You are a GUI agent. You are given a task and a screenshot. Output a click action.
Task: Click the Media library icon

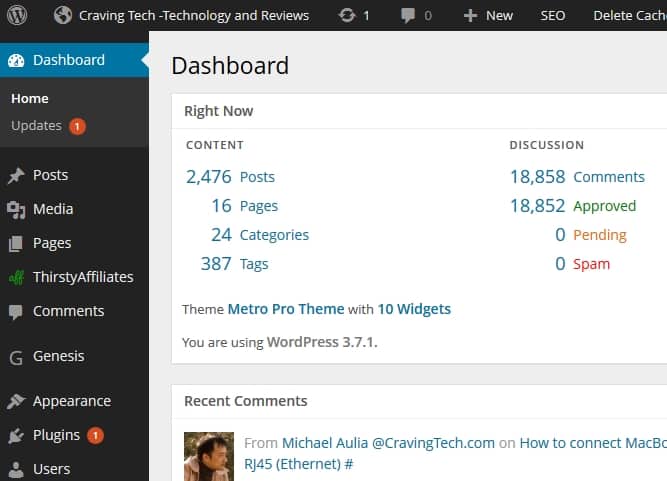coord(16,210)
